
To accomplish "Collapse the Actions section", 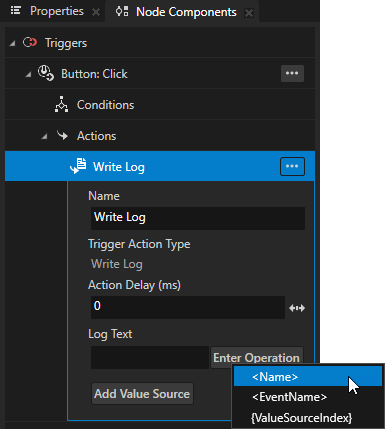I will tap(44, 136).
